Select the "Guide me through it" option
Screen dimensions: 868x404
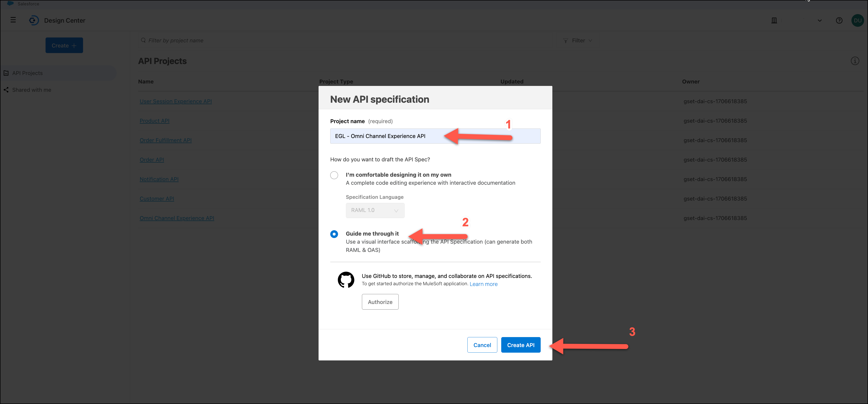coord(334,234)
